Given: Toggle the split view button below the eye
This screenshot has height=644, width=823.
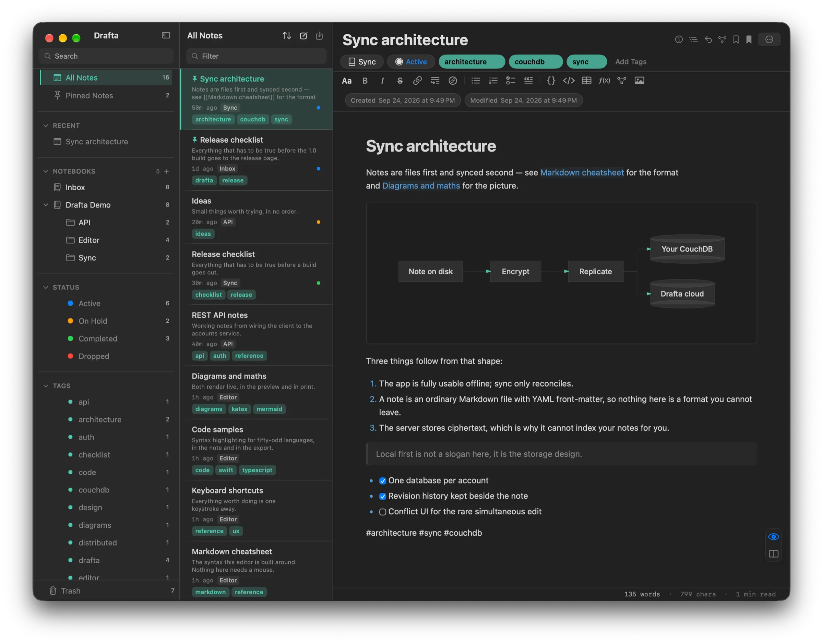Looking at the screenshot, I should point(773,554).
